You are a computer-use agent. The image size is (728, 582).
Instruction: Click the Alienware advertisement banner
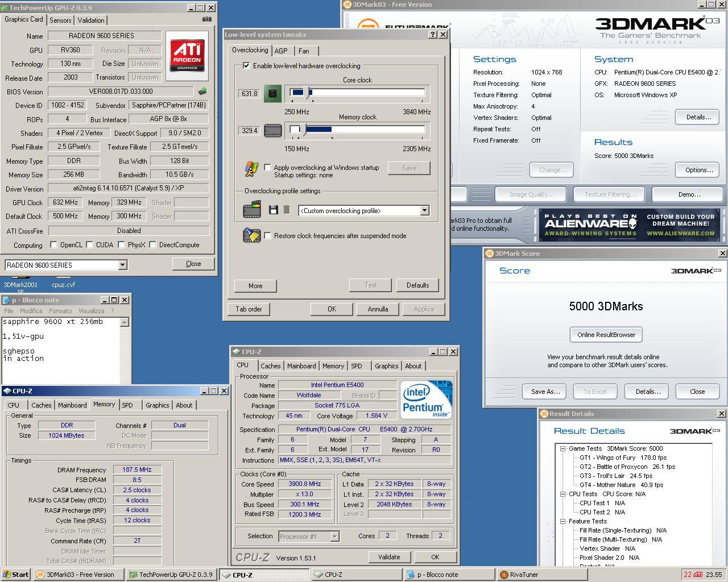[x=630, y=225]
